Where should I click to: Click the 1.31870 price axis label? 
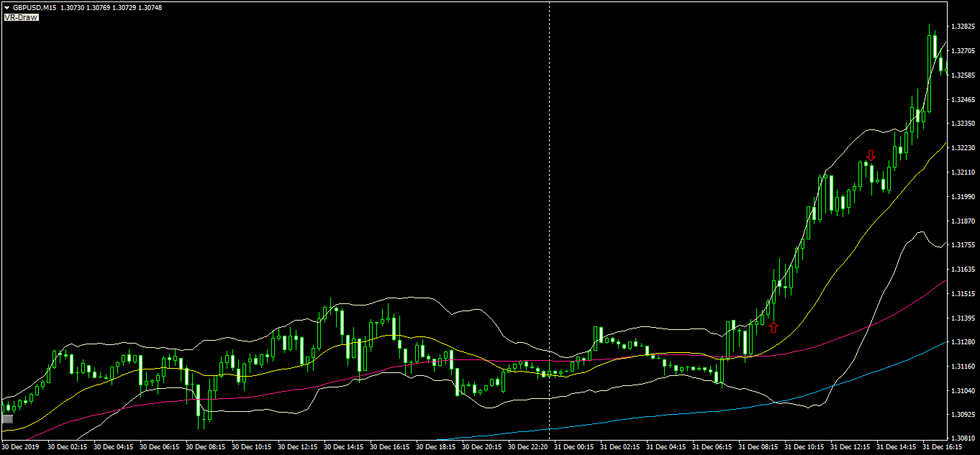point(963,221)
